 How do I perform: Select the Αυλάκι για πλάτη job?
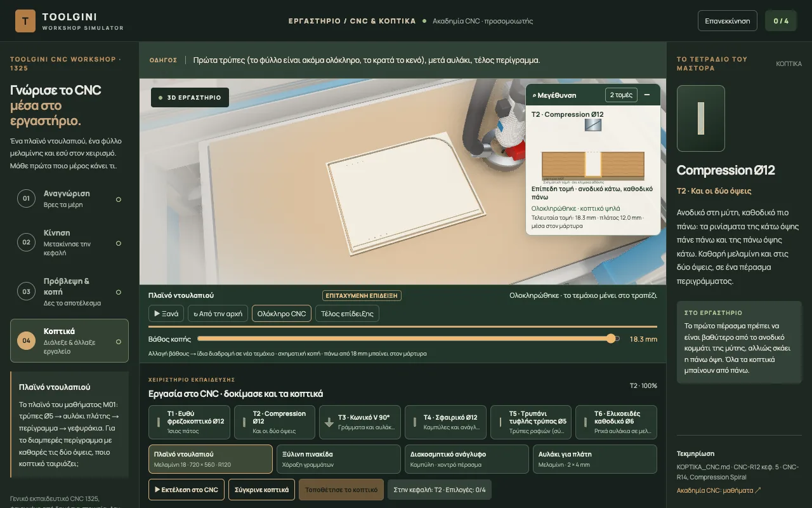coord(594,459)
